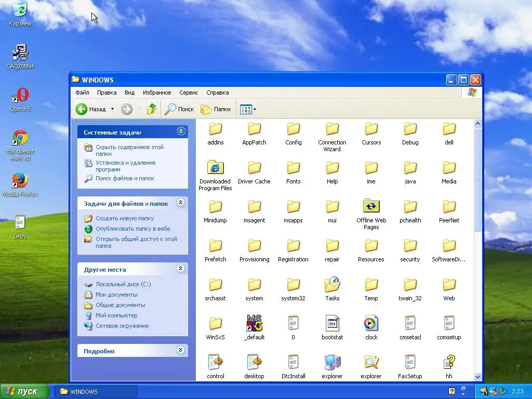This screenshot has width=532, height=399.
Task: Open Мои документы from Other Places
Action: click(116, 295)
